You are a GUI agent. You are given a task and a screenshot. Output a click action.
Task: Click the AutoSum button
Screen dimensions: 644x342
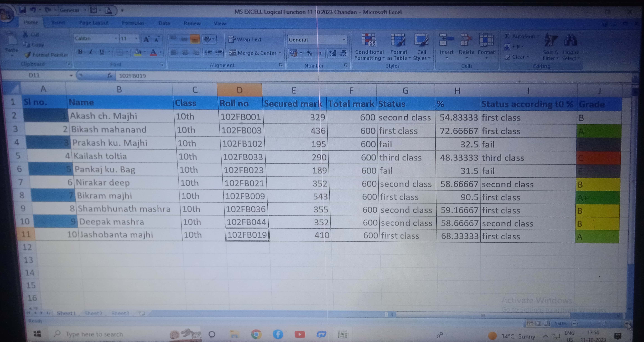pos(520,37)
